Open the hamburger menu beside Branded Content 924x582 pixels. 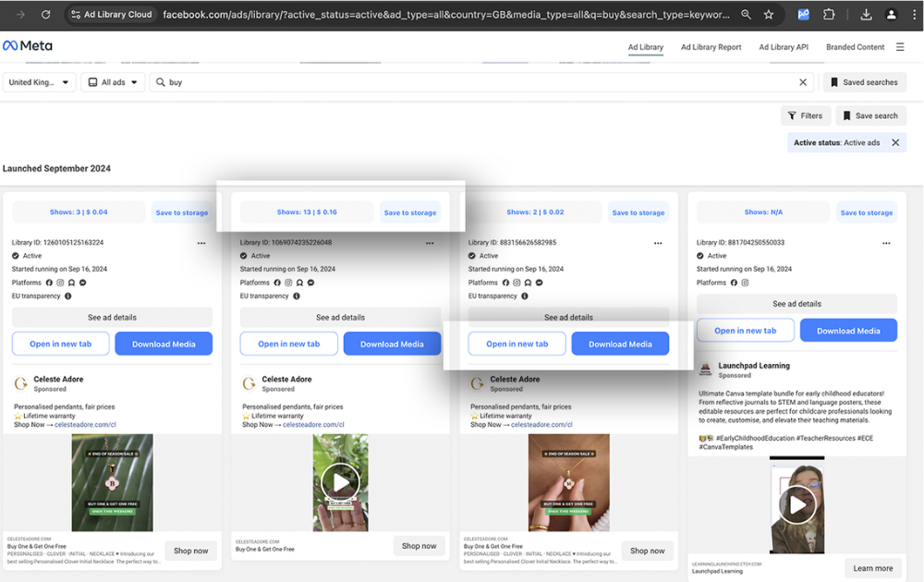click(900, 46)
